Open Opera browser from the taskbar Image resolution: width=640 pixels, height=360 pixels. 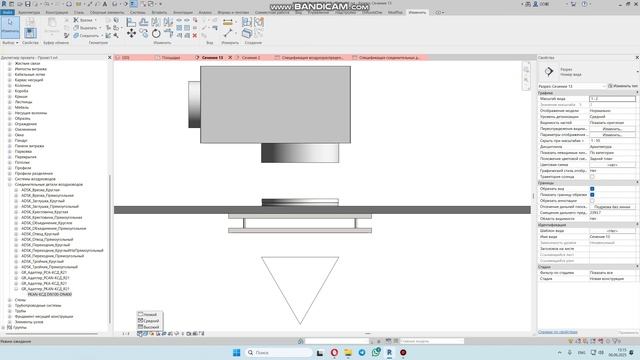(334, 353)
